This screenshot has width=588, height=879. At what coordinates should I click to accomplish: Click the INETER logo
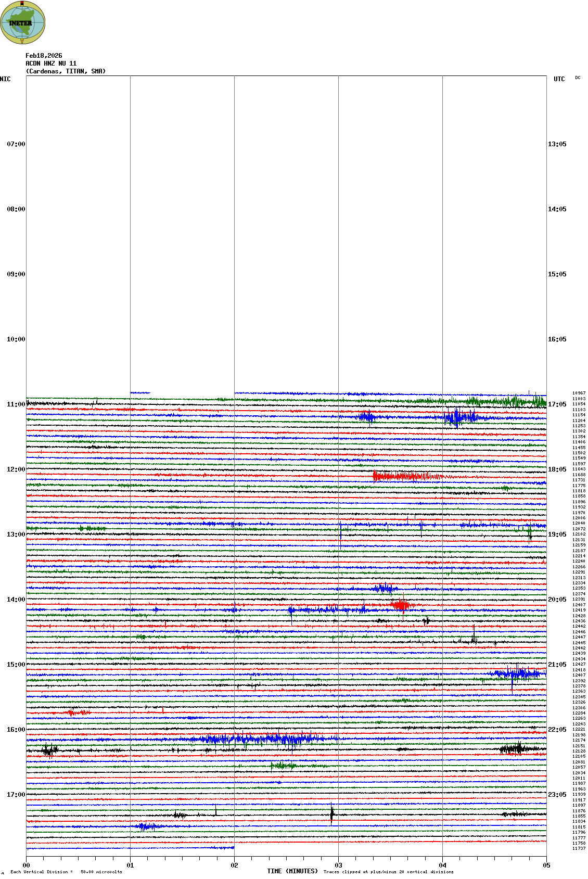tap(22, 22)
